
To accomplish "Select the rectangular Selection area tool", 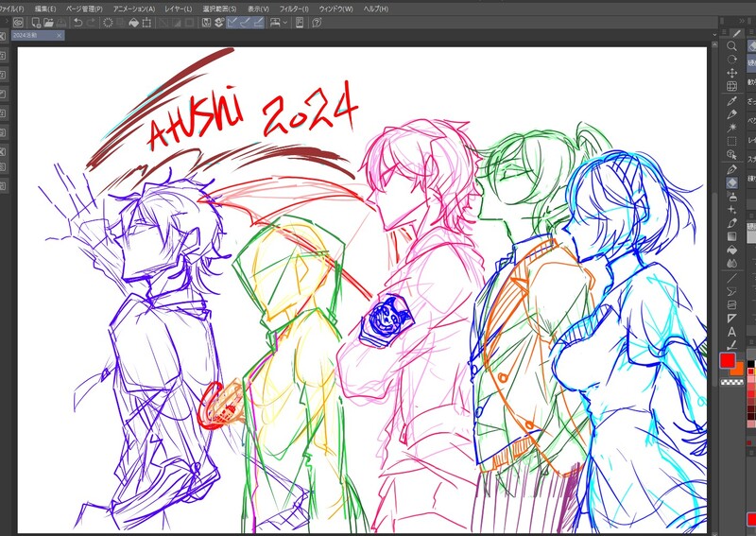I will [731, 142].
